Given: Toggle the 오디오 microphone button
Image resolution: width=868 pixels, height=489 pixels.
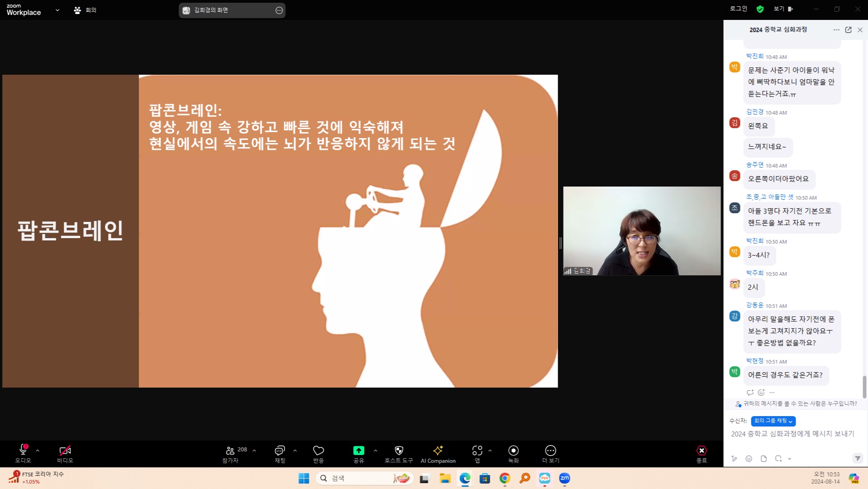Looking at the screenshot, I should point(23,454).
